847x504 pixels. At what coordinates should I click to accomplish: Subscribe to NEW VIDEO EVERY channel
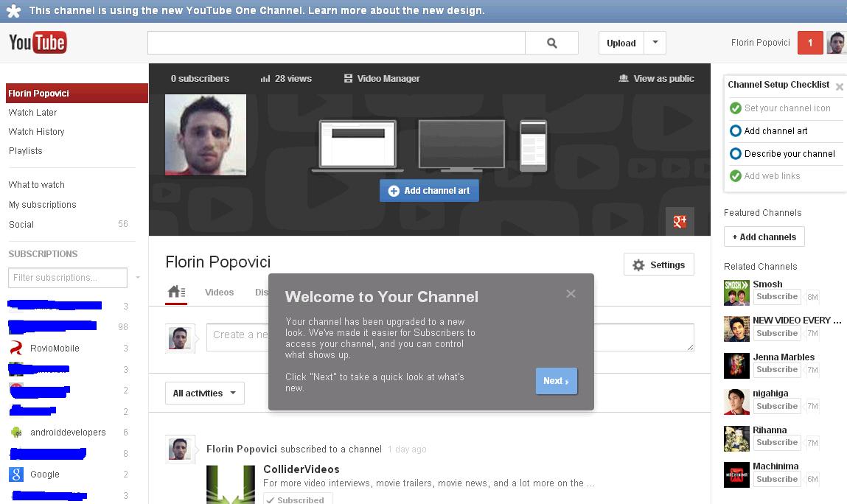(777, 333)
